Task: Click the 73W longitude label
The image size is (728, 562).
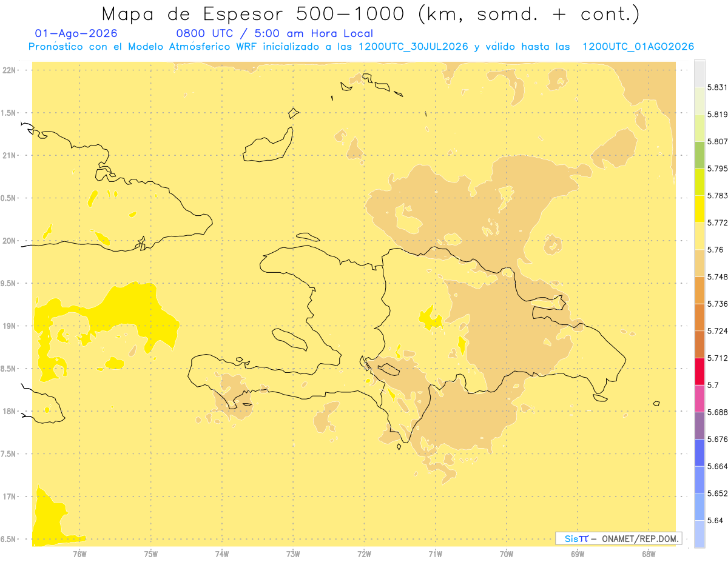Action: click(x=293, y=554)
